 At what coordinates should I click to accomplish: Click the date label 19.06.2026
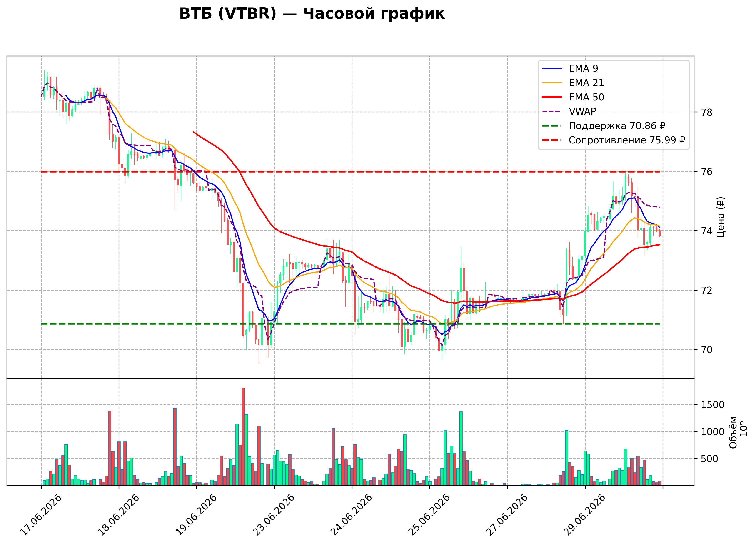click(x=196, y=515)
